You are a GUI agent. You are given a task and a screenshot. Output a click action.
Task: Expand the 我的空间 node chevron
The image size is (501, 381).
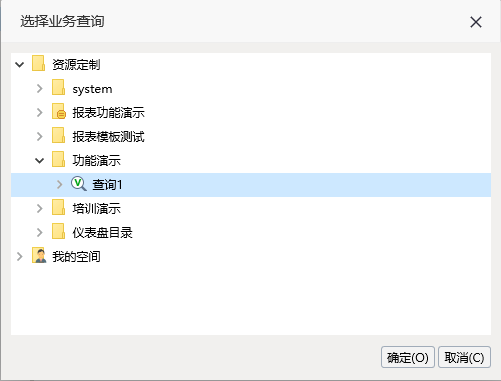click(20, 256)
